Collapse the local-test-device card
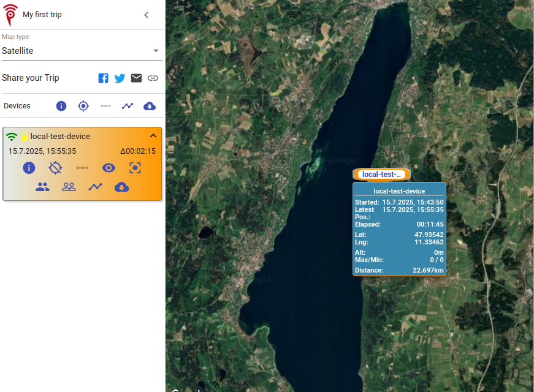This screenshot has height=392, width=534. (x=153, y=135)
